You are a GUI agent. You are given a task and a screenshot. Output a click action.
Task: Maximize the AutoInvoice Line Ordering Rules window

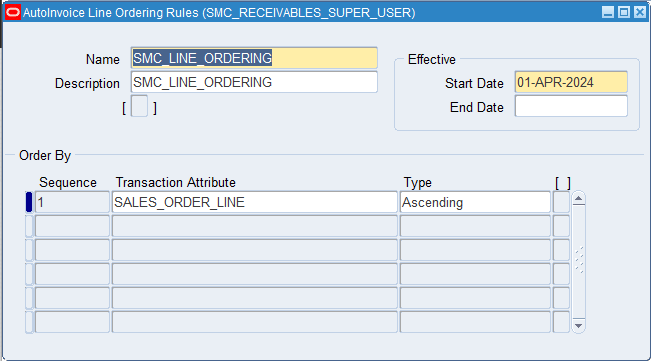(624, 12)
